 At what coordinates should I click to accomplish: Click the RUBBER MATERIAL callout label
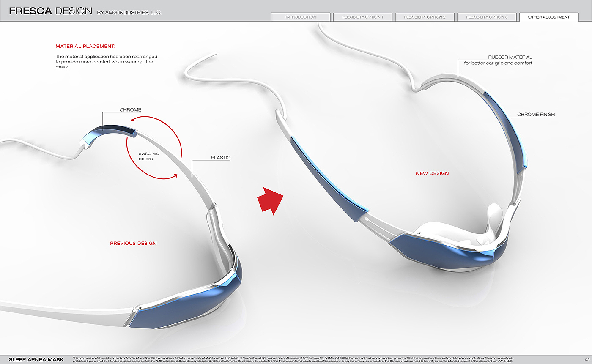click(510, 57)
